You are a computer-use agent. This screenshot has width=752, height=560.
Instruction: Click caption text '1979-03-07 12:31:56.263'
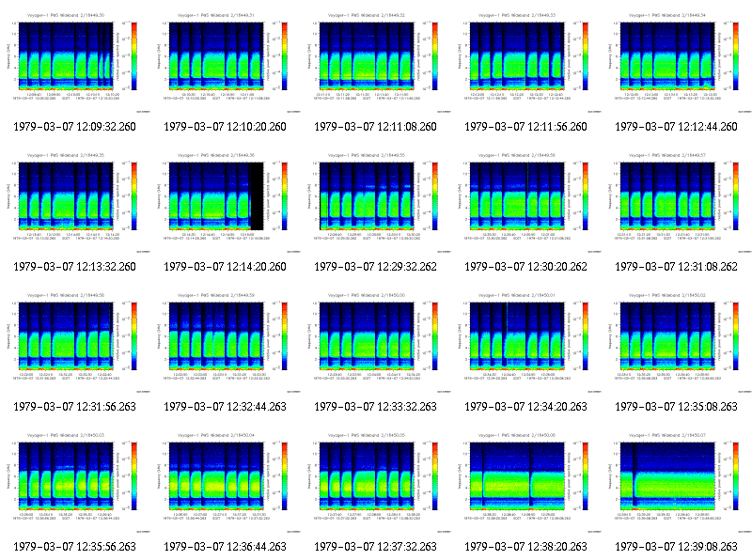(x=75, y=407)
